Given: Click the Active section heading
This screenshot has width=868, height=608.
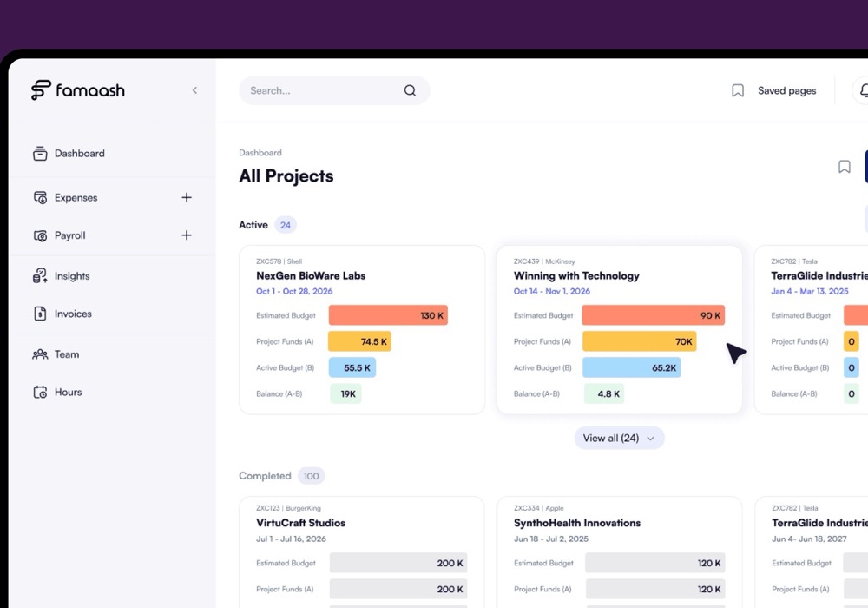Looking at the screenshot, I should 253,225.
